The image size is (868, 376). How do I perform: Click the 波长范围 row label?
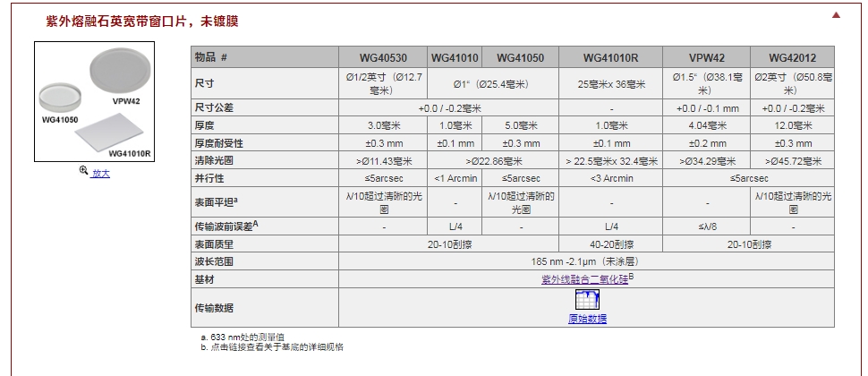tap(265, 261)
